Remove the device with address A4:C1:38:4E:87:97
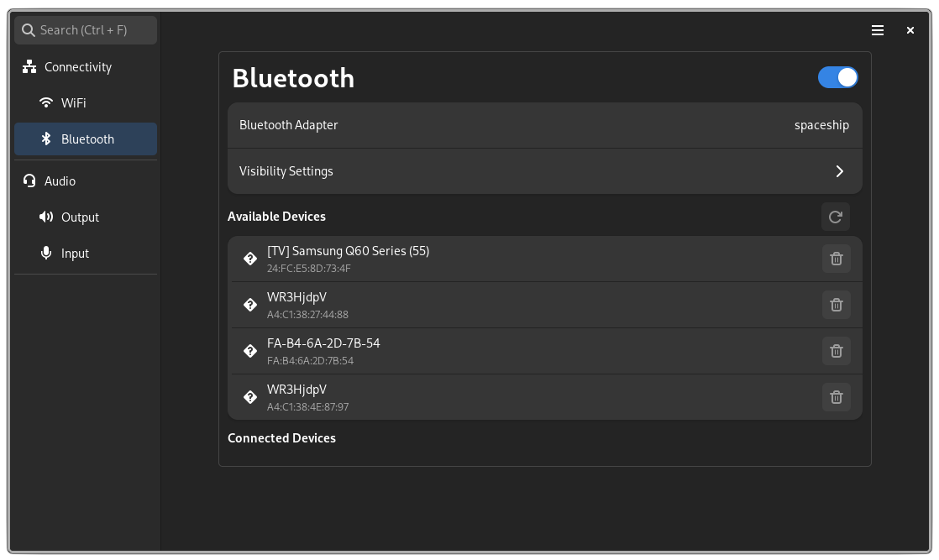The height and width of the screenshot is (560, 939). click(836, 397)
